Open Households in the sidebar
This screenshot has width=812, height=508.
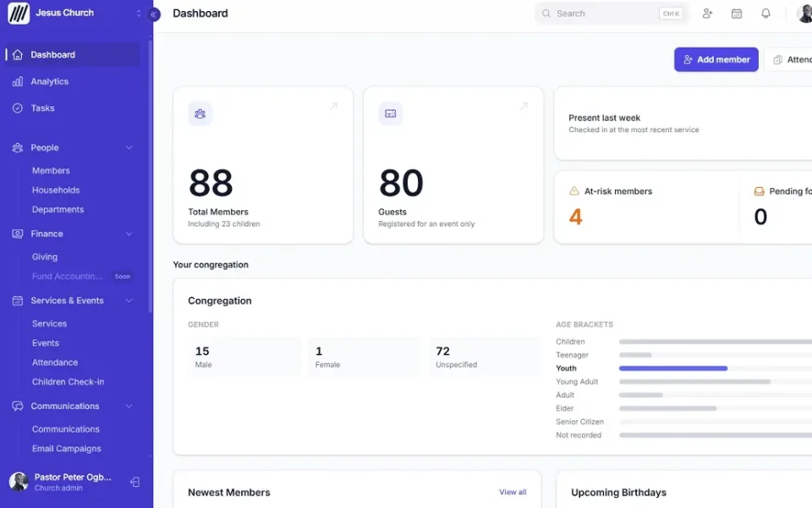56,190
